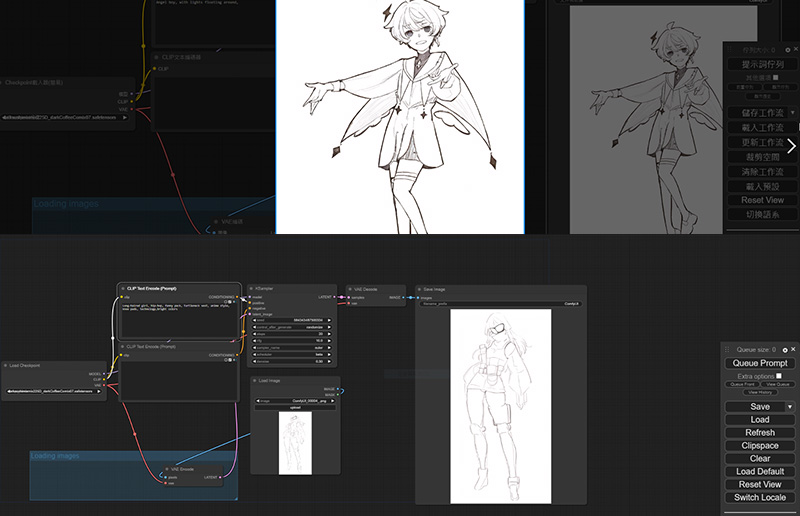Viewport: 800px width, 516px height.
Task: Click the latent_image input socket on KSampler
Action: pyautogui.click(x=249, y=314)
